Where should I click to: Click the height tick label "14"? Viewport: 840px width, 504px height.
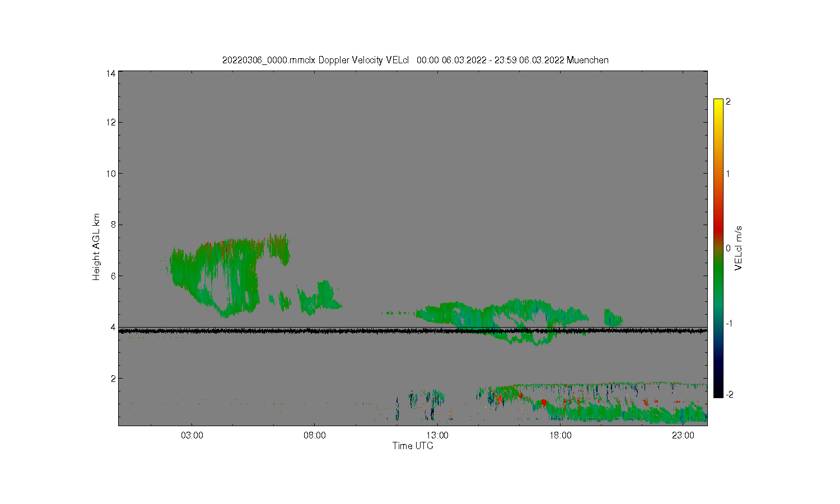click(110, 73)
